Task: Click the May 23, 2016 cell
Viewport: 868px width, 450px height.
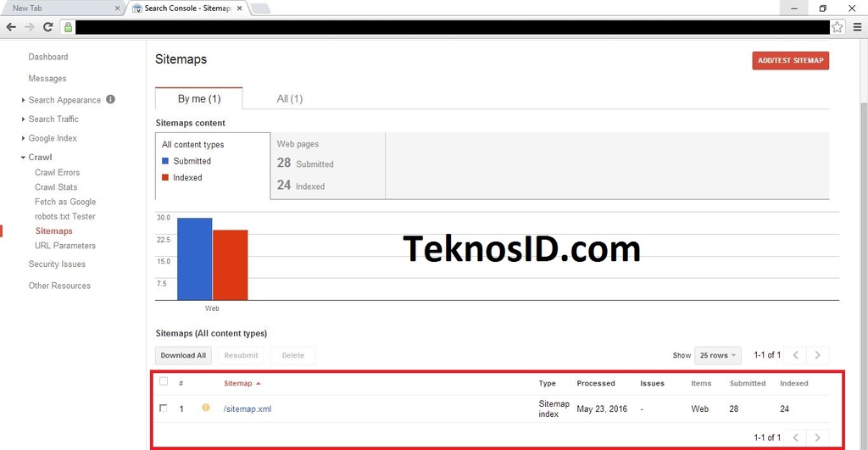Action: pos(602,408)
